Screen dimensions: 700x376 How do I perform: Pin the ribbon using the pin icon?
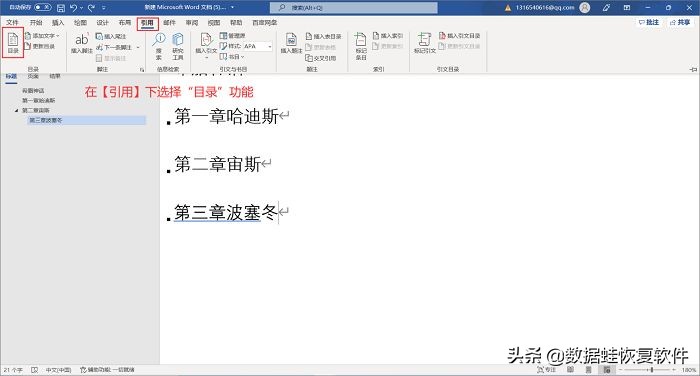(x=693, y=69)
